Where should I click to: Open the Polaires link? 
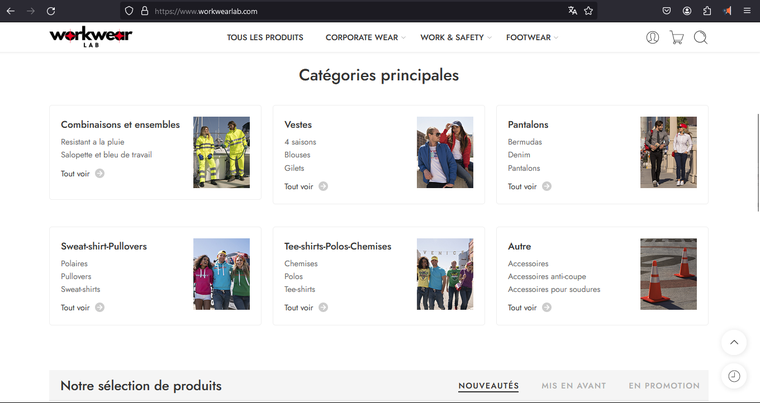[74, 264]
